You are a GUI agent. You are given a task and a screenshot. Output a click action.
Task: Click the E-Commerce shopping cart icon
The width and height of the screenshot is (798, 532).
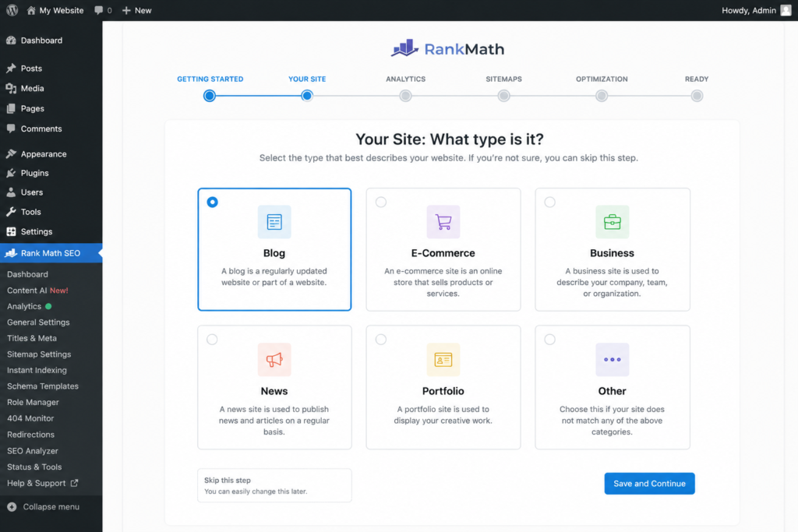443,222
